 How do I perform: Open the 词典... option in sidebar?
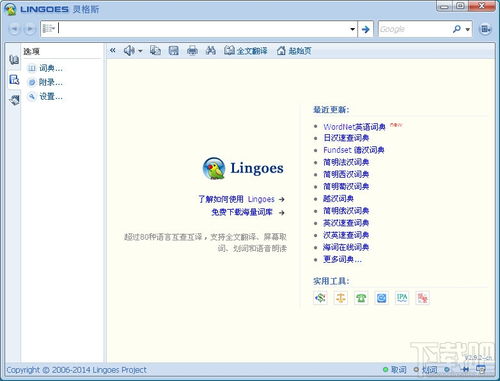tap(45, 68)
